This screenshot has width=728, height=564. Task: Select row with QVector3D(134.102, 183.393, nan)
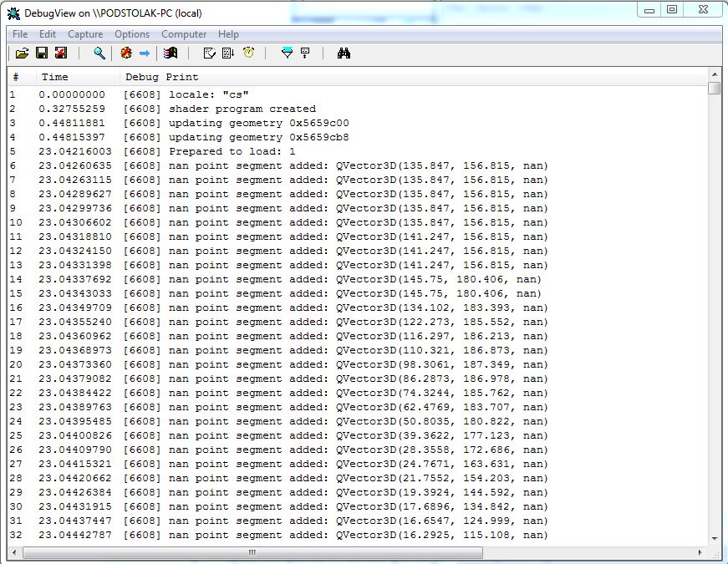[358, 307]
